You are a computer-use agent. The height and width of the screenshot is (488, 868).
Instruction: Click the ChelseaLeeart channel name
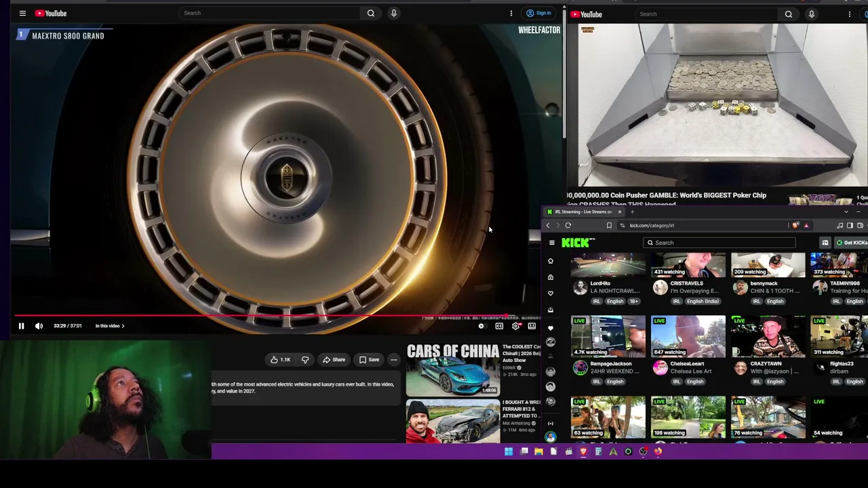click(x=687, y=364)
